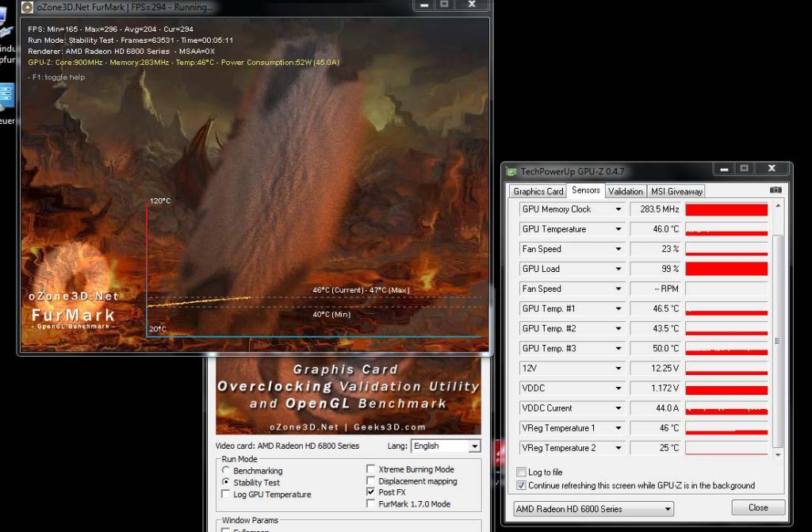Click the camera screenshot icon in GPU-Z
The image size is (812, 532).
coord(776,190)
